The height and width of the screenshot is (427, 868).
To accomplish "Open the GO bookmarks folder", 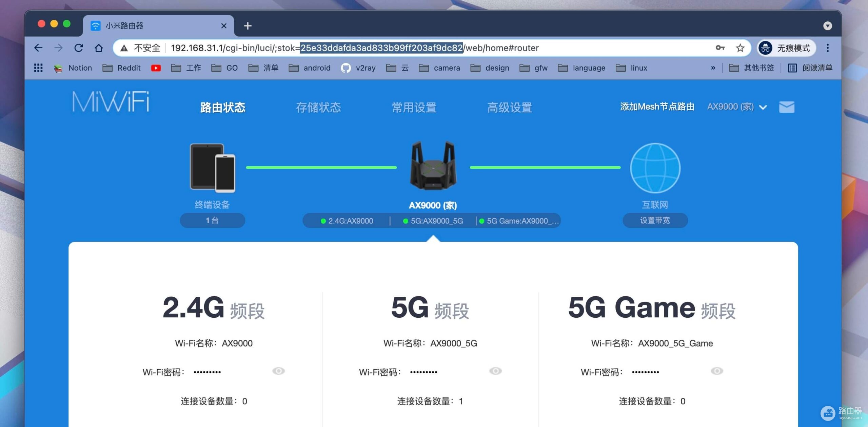I will (224, 68).
